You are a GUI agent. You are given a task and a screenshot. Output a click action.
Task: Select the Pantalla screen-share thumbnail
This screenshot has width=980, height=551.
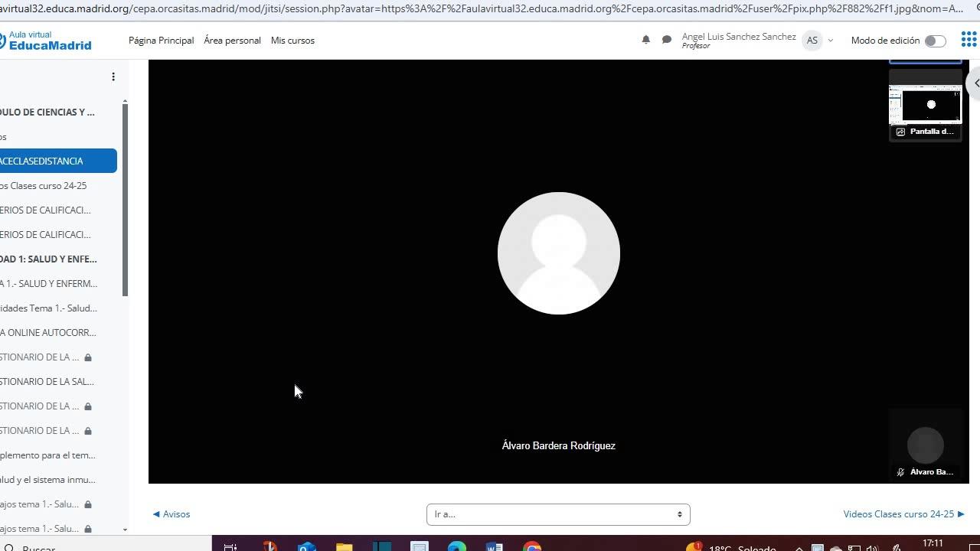[925, 105]
